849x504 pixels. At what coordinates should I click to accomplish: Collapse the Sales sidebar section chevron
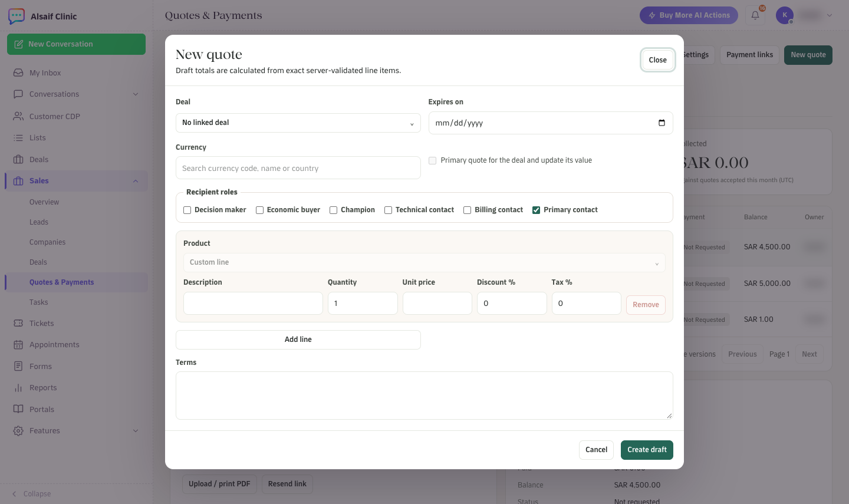coord(136,181)
